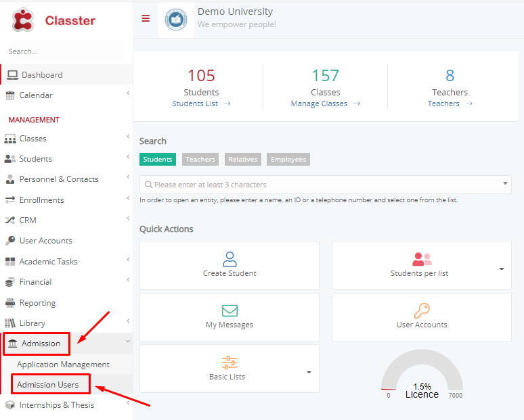The width and height of the screenshot is (524, 420).
Task: Click the User Accounts quick action card
Action: click(x=422, y=317)
